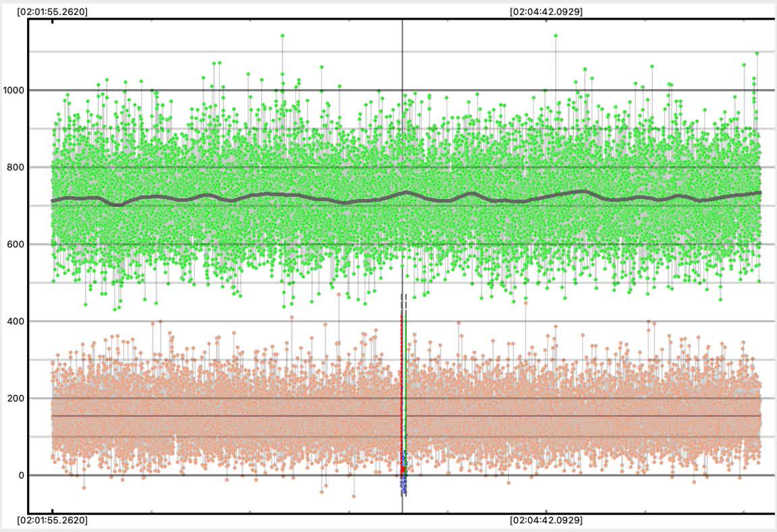Click the top-right 02:04:42.0929 timestamp label
The height and width of the screenshot is (532, 777).
coord(546,11)
